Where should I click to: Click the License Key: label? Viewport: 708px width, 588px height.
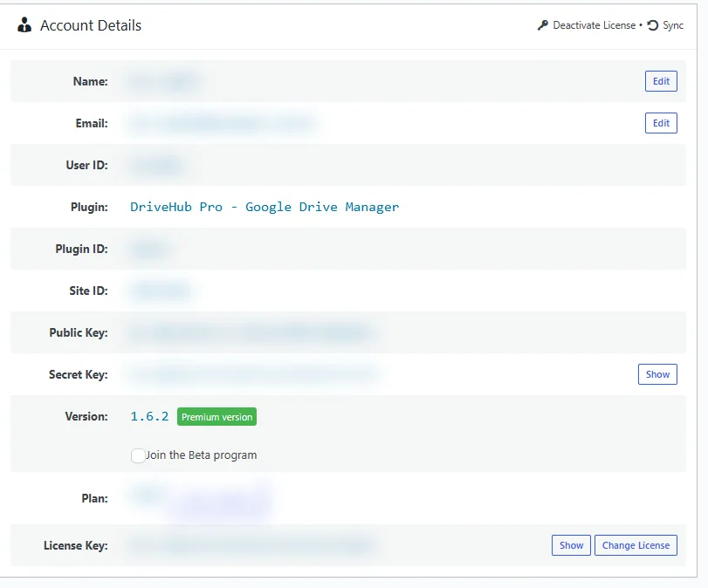[x=75, y=545]
